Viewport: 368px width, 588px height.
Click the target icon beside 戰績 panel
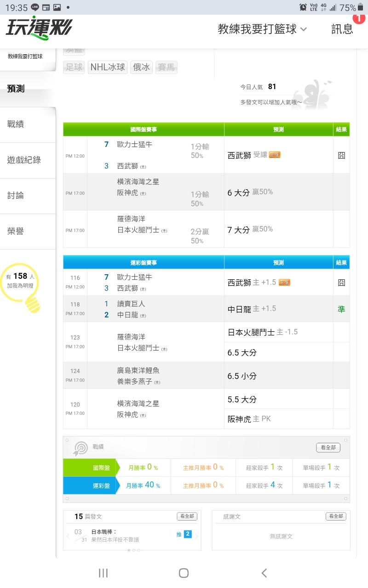point(80,448)
